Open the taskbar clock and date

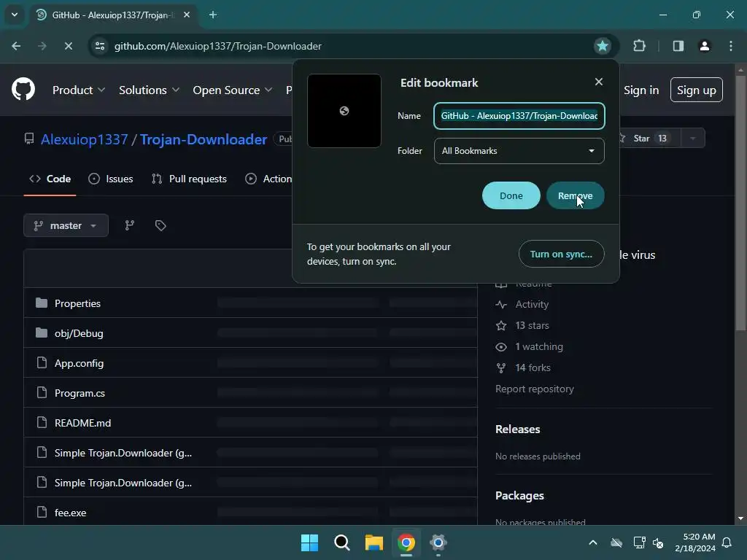695,542
